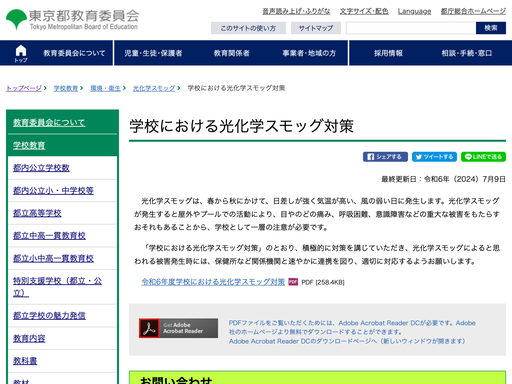Open the 音声読み上げ・ふりがな link

coord(296,11)
